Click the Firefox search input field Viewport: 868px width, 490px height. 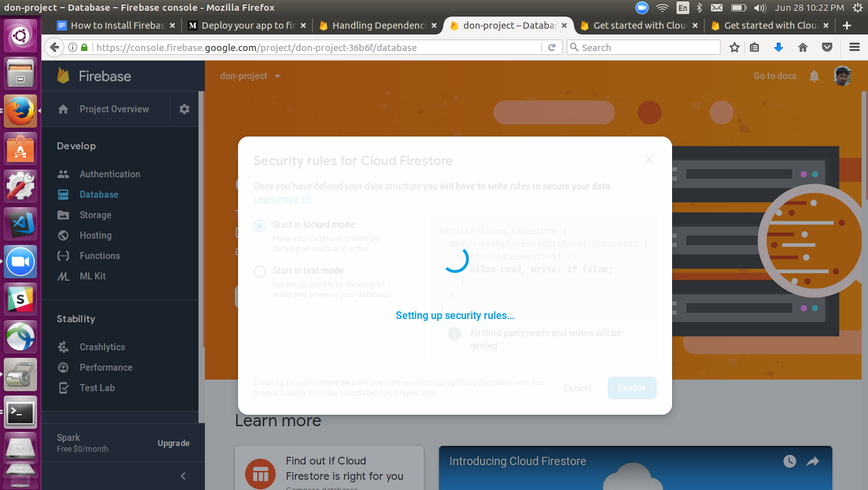[643, 47]
